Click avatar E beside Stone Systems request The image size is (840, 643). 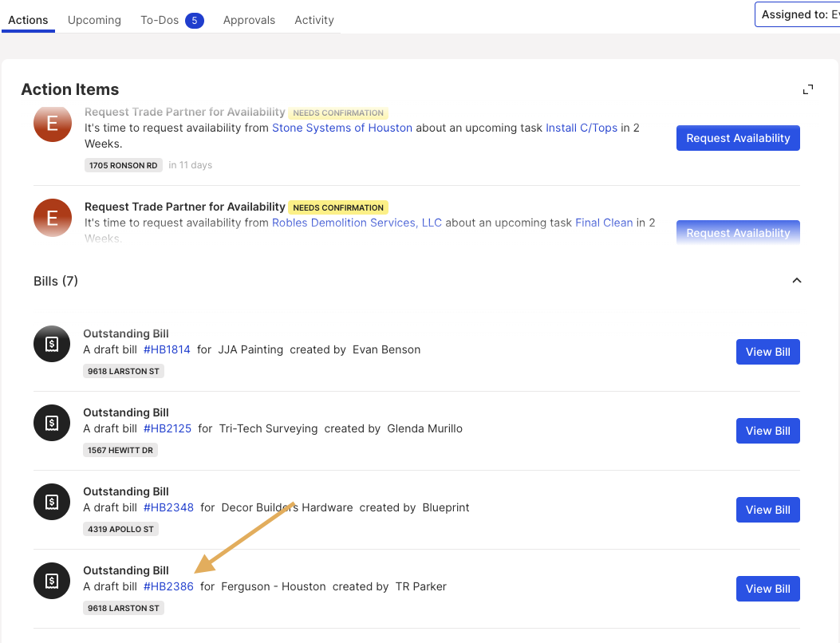click(x=53, y=124)
